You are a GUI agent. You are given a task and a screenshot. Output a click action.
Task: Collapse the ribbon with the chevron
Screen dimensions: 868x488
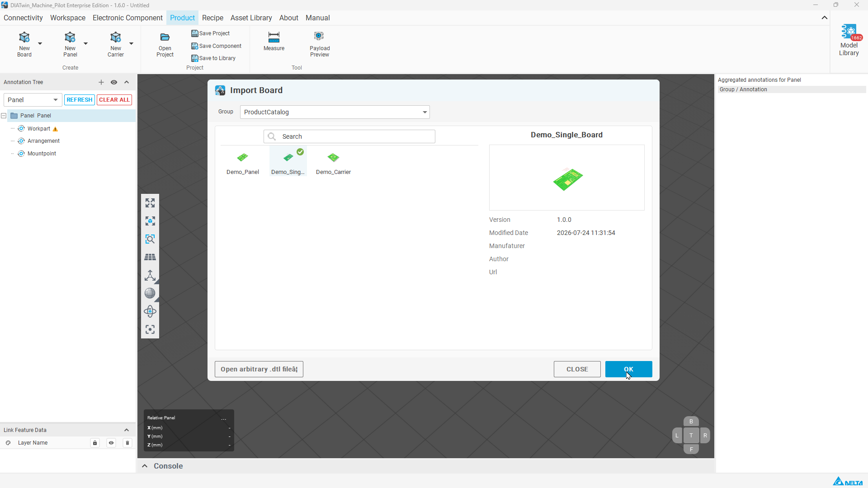[825, 18]
